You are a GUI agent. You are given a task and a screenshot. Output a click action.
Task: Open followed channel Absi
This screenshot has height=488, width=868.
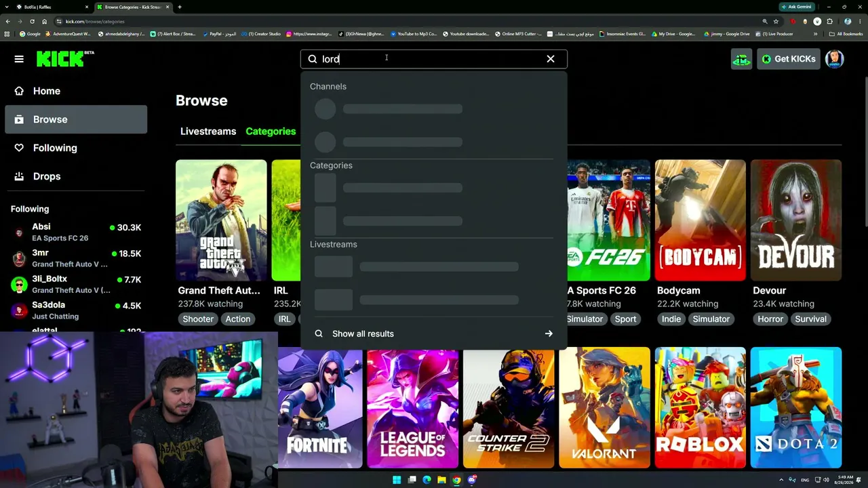click(76, 232)
